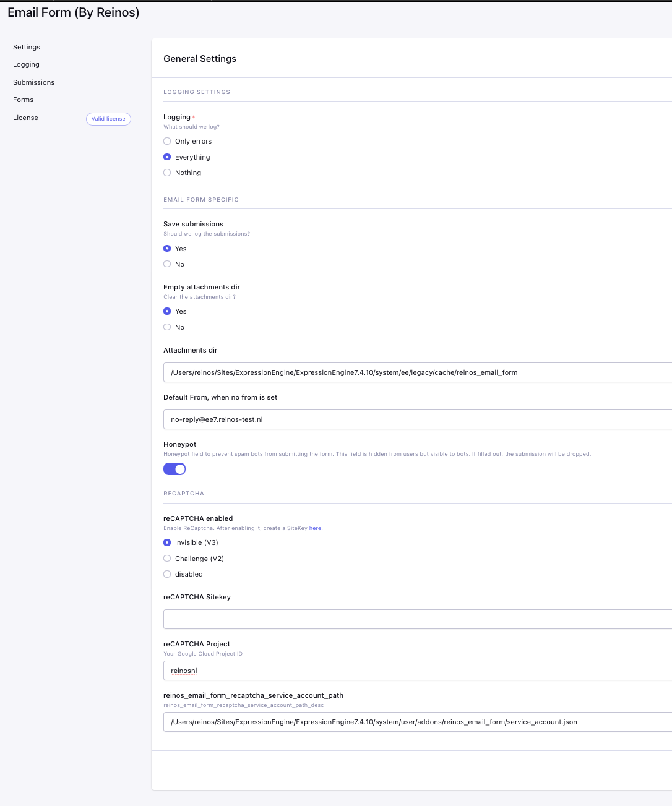Screen dimensions: 672x806
Task: Click the reCAPTCHA Sitekey field
Action: click(x=418, y=619)
